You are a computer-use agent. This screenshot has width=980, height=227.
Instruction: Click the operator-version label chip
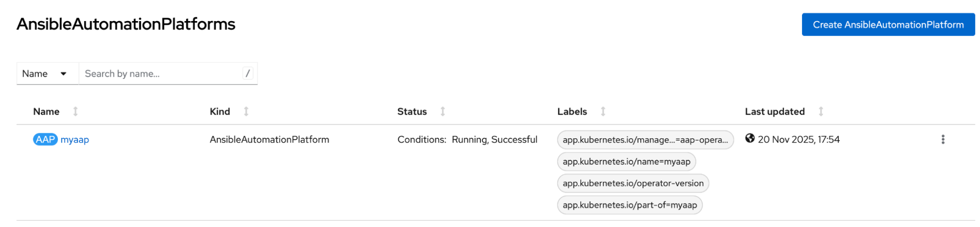click(632, 183)
